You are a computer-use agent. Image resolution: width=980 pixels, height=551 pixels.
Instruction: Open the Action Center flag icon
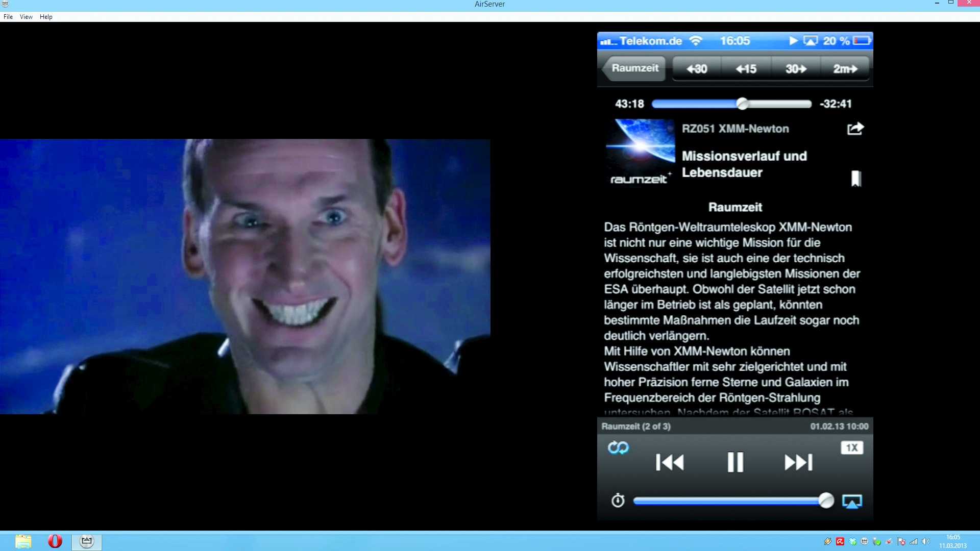[901, 541]
